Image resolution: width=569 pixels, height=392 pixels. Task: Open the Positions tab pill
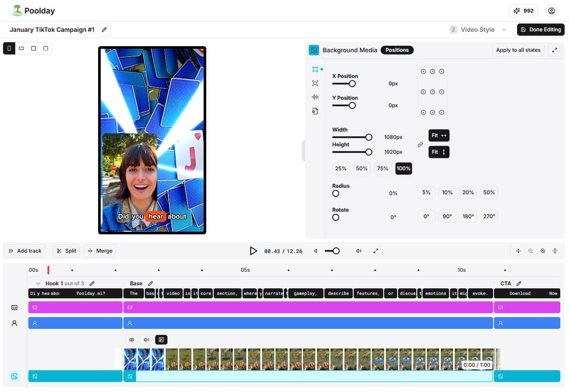coord(397,50)
